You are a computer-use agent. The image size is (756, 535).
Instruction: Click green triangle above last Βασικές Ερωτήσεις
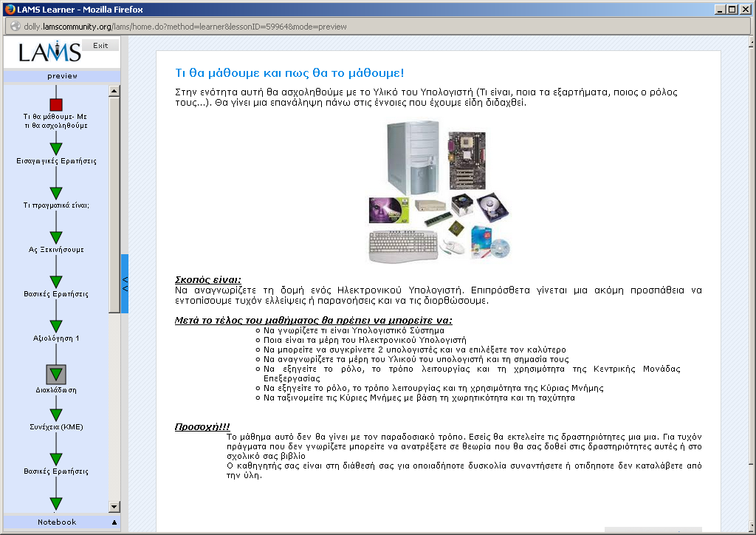[x=56, y=460]
